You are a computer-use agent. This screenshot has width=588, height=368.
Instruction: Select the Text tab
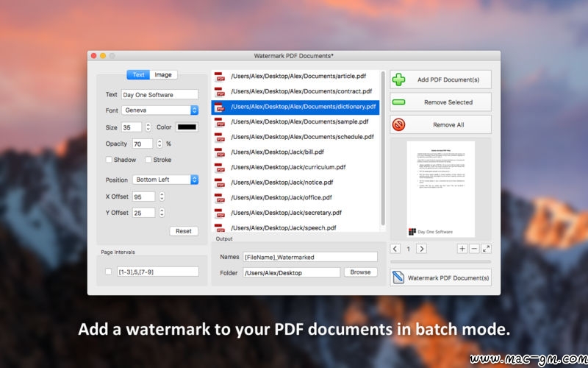click(138, 75)
